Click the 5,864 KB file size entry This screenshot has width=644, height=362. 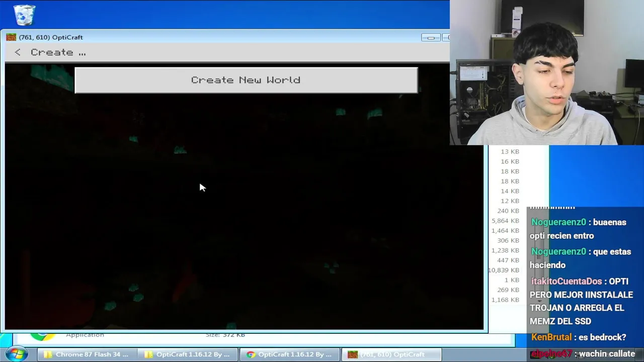pos(505,221)
